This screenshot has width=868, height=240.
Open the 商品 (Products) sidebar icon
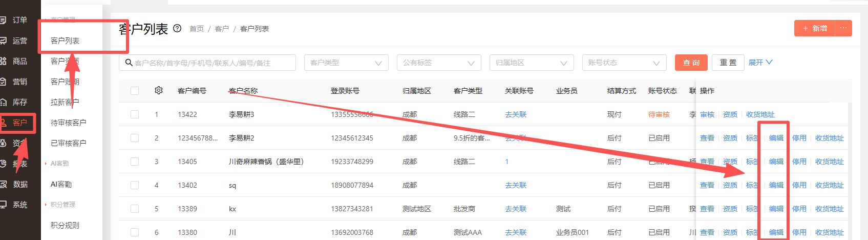click(3, 61)
